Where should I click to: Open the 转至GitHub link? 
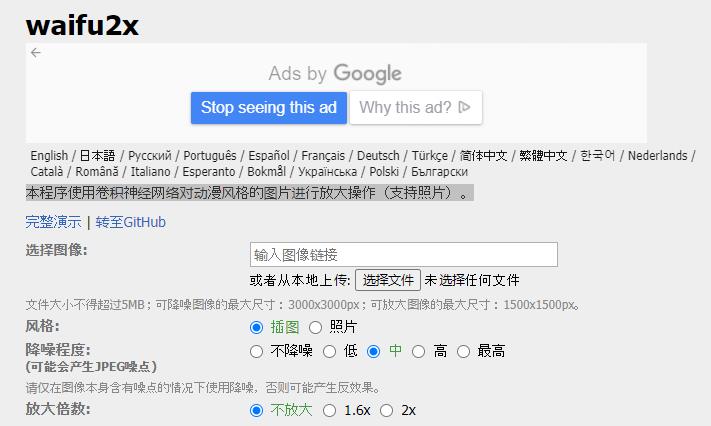click(x=131, y=222)
